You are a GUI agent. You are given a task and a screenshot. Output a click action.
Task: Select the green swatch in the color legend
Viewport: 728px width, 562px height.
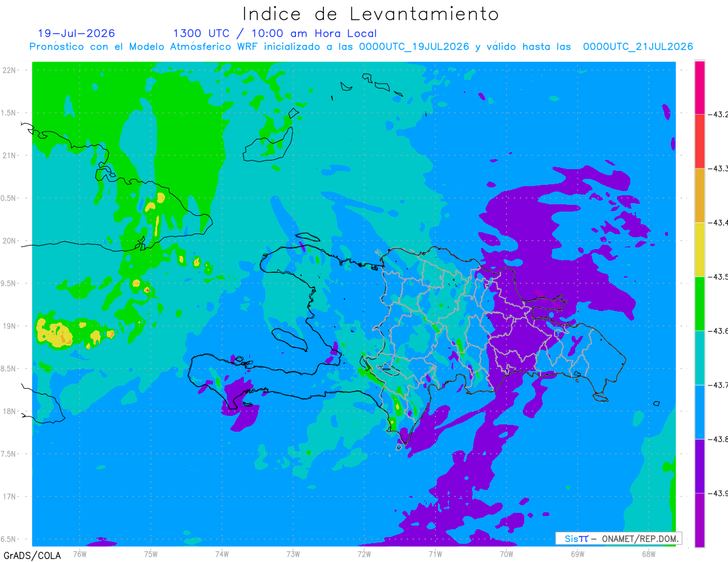699,303
